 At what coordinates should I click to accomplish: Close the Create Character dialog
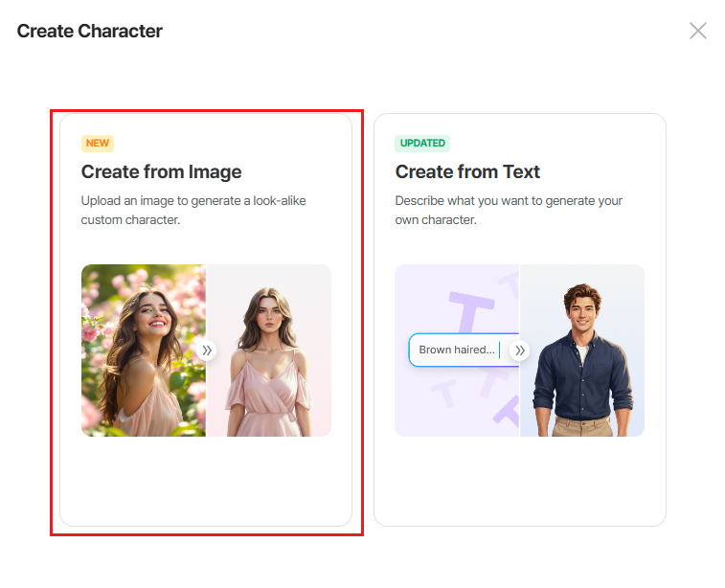click(x=698, y=31)
